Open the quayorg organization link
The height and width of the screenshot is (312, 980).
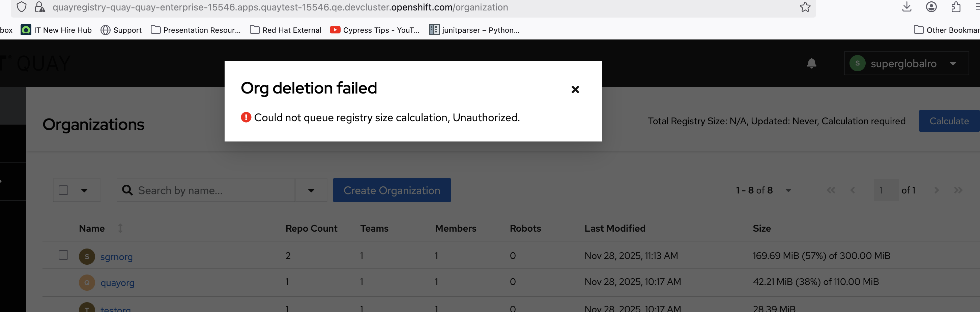(117, 283)
